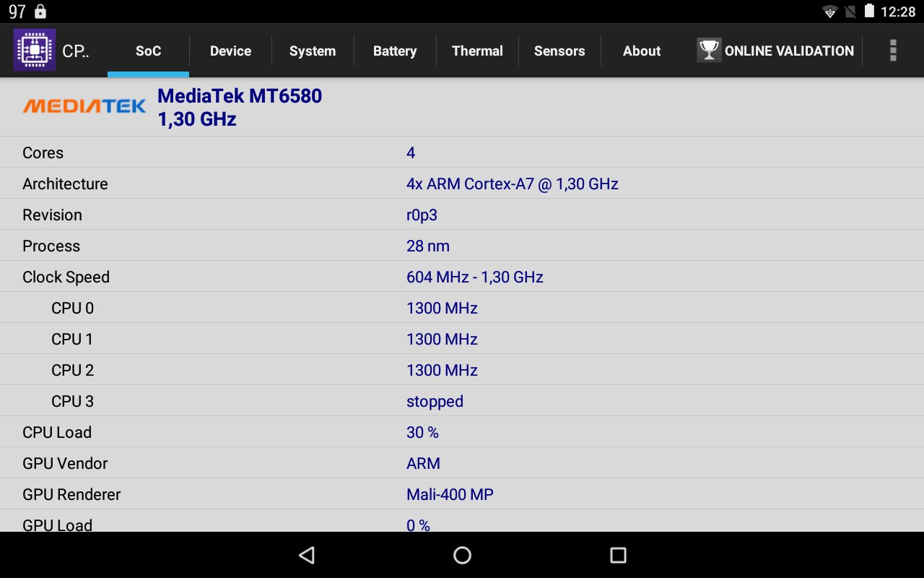Tap the CPU-Z app icon

click(34, 50)
